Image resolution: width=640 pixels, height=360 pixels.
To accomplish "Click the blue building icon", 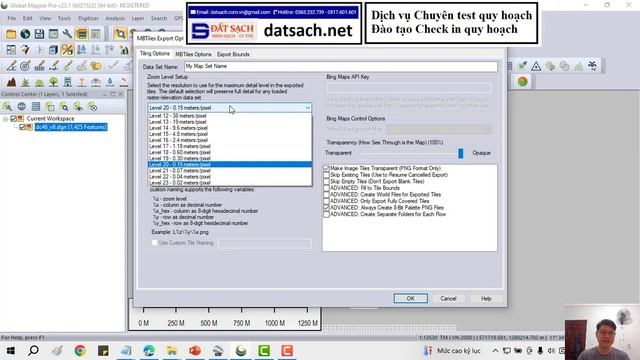I will [67, 82].
